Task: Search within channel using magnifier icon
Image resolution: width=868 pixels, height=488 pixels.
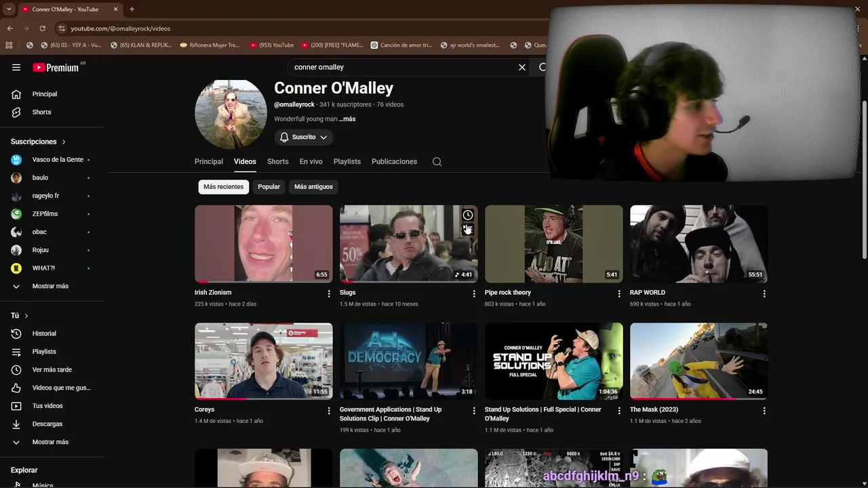Action: [x=437, y=161]
